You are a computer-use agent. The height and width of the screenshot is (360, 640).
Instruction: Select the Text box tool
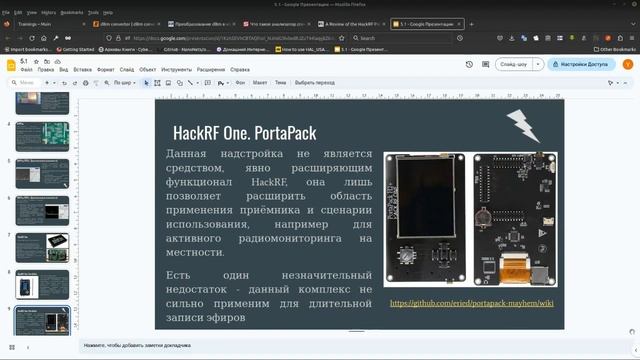pos(157,83)
